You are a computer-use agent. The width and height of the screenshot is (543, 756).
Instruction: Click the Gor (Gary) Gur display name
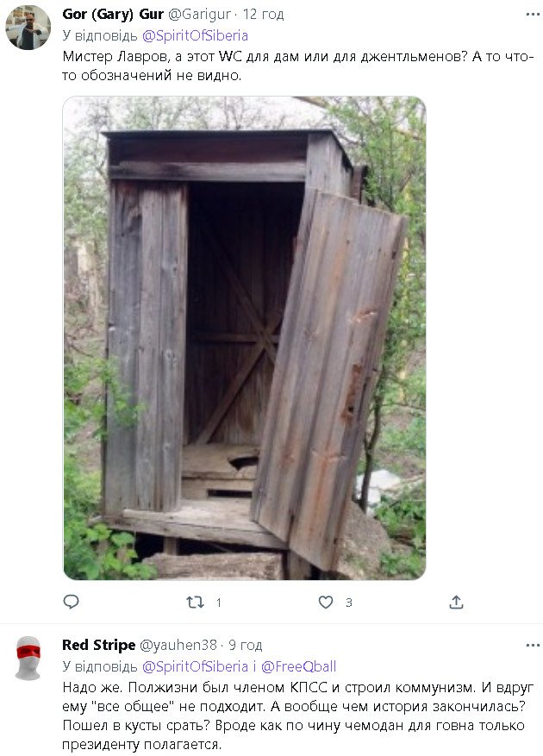113,15
